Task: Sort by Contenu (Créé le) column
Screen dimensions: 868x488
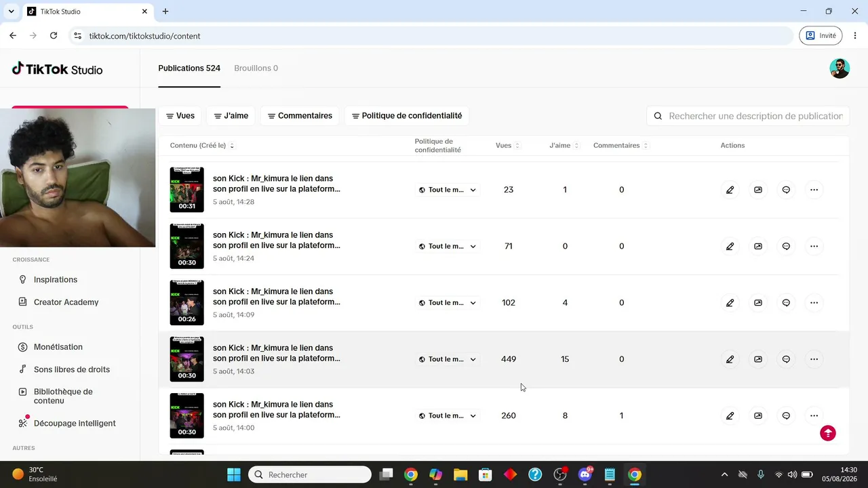Action: (202, 146)
